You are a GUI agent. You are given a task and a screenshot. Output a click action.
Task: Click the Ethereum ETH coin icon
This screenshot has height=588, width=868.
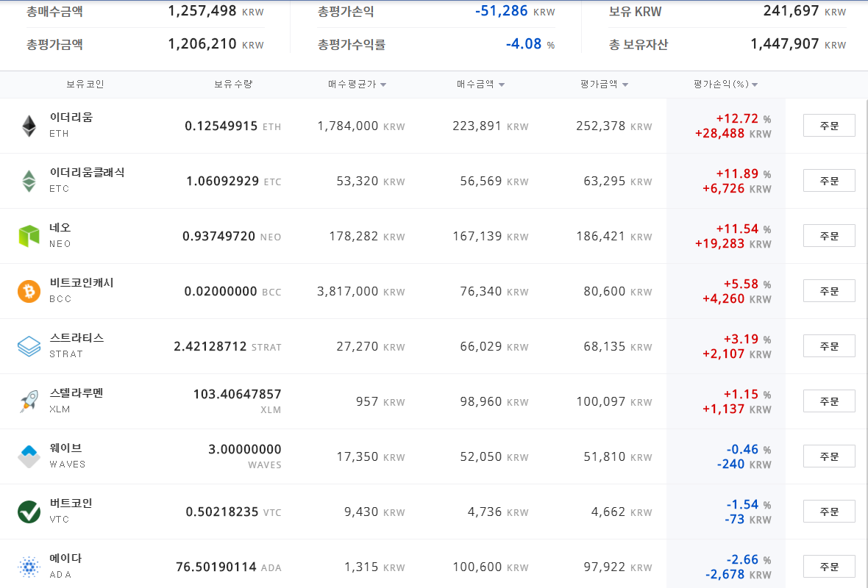(29, 126)
